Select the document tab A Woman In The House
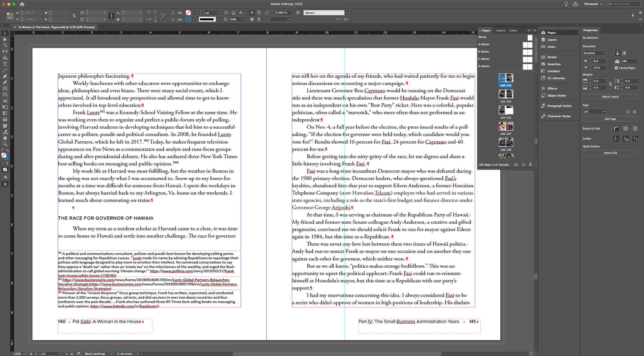This screenshot has height=356, width=644. 56,27
